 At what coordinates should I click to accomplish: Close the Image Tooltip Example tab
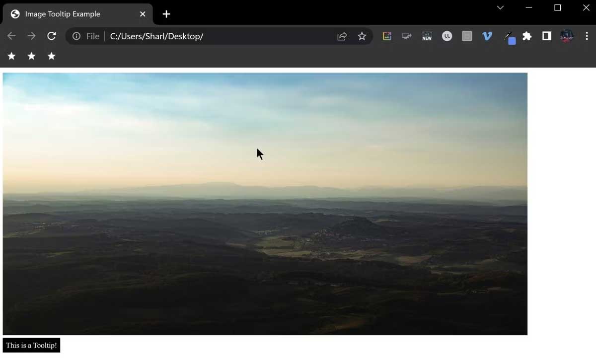[x=143, y=14]
